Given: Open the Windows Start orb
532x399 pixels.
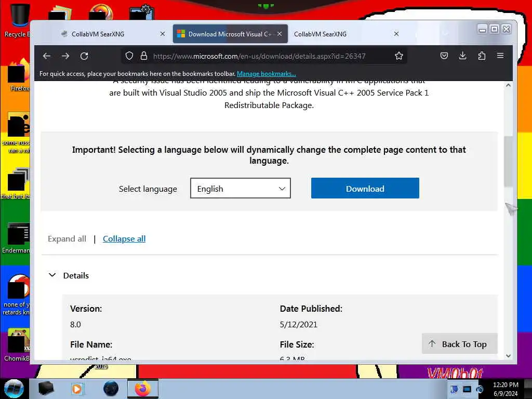Looking at the screenshot, I should click(14, 389).
